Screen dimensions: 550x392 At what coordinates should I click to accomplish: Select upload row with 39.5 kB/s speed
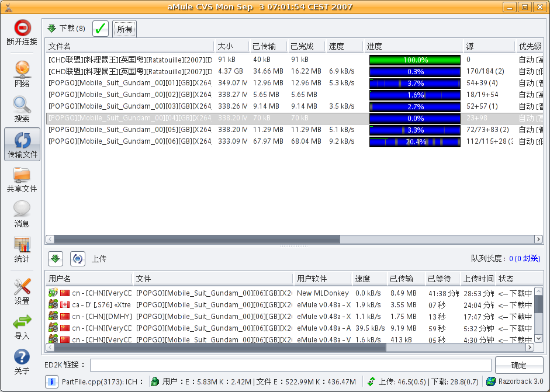(290, 328)
